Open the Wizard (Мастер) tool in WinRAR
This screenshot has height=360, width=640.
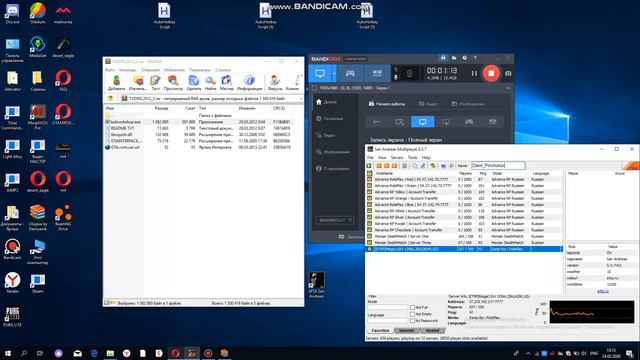pos(227,82)
